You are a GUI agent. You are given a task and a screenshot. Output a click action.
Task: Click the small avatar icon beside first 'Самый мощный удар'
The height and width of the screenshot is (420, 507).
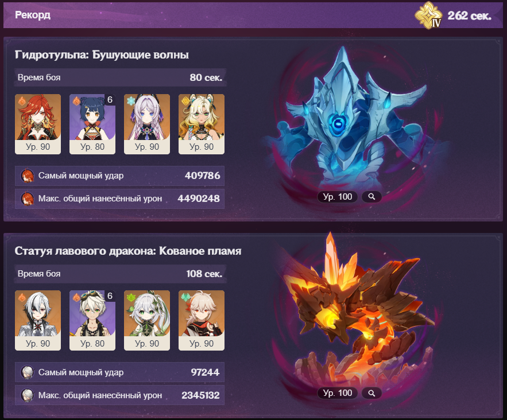pyautogui.click(x=28, y=176)
